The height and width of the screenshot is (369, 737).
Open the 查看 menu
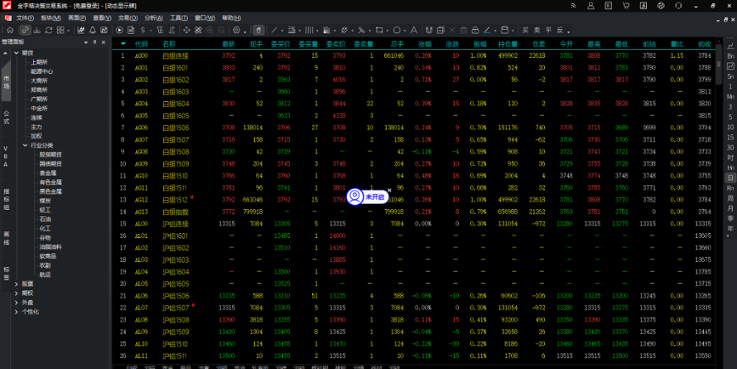click(x=102, y=18)
